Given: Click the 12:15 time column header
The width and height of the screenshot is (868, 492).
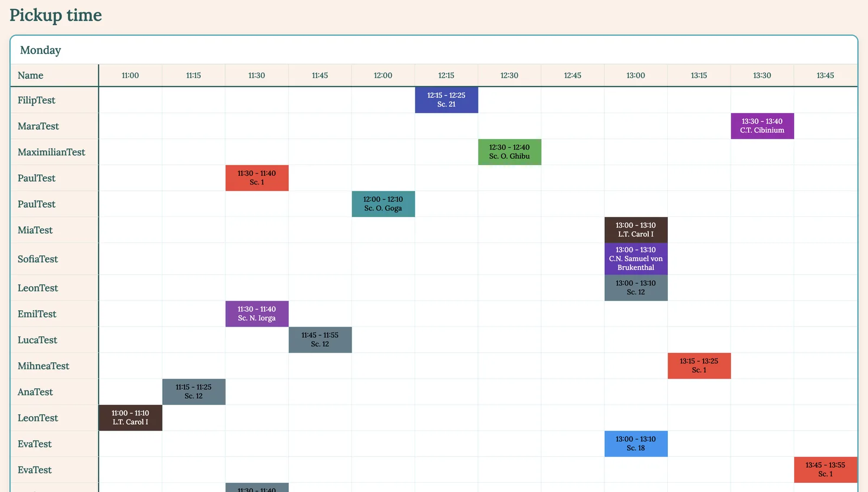Looking at the screenshot, I should coord(446,75).
